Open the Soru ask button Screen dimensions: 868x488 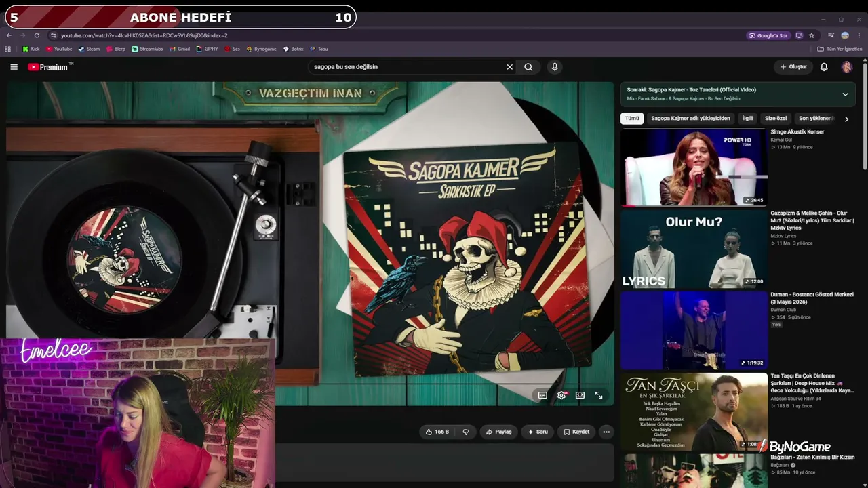coord(537,432)
